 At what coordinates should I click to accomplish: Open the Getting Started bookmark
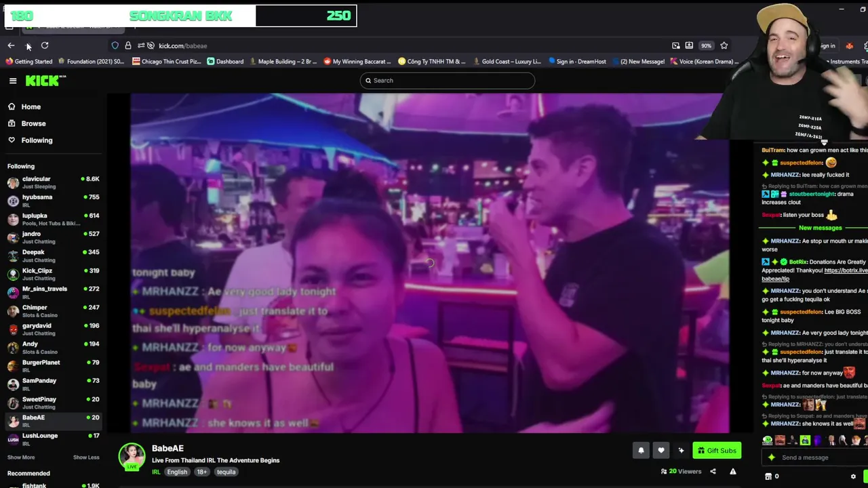tap(28, 62)
